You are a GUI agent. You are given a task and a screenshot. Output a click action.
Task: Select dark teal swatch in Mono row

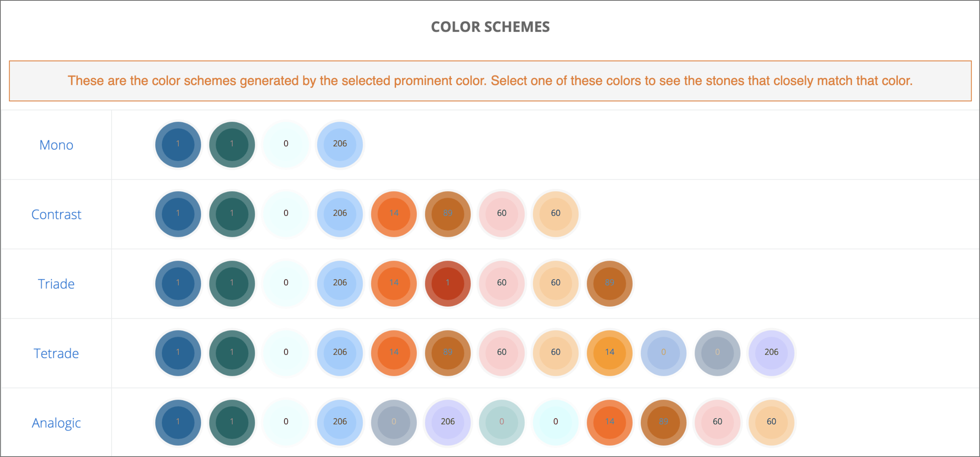coord(232,145)
